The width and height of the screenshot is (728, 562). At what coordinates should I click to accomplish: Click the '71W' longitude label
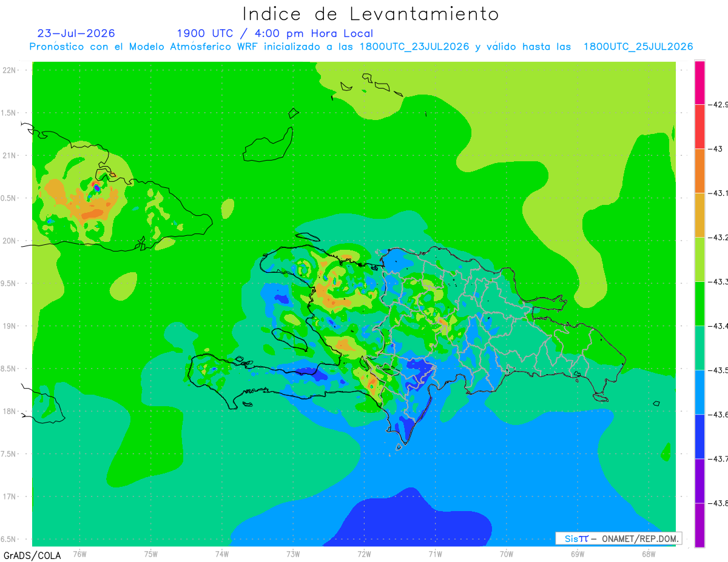pyautogui.click(x=435, y=554)
